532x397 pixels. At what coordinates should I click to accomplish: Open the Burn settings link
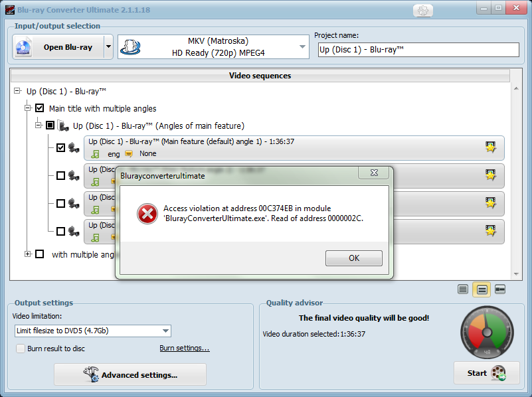click(x=185, y=348)
